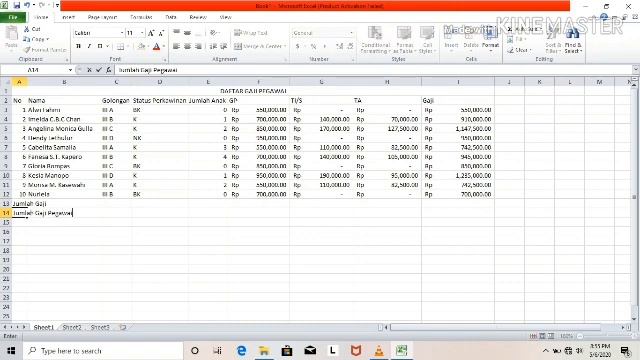Toggle Wrap Text
Image resolution: width=640 pixels, height=360 pixels.
pyautogui.click(x=251, y=33)
